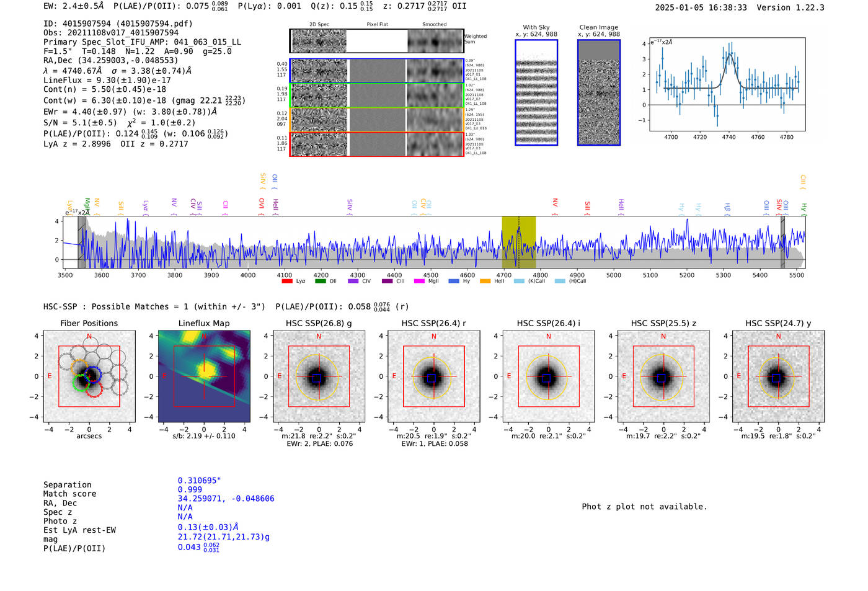
Task: Select the match score value 0.999
Action: (190, 489)
